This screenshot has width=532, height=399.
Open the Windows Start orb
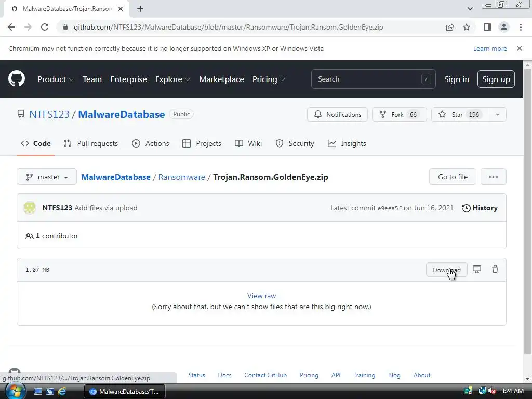pos(16,391)
